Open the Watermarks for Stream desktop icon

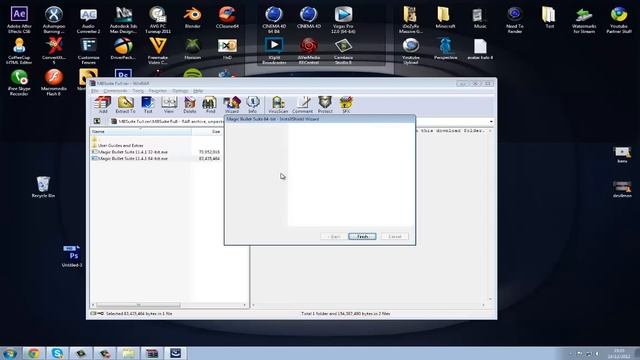(x=584, y=20)
